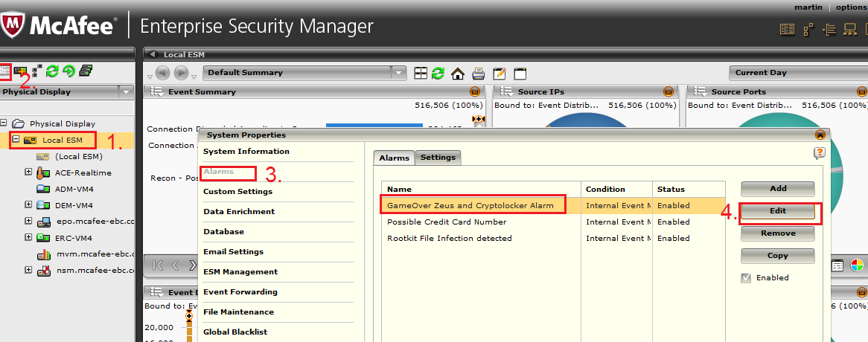Click the green refresh icon beside Default Summary
868x342 pixels.
tap(438, 73)
